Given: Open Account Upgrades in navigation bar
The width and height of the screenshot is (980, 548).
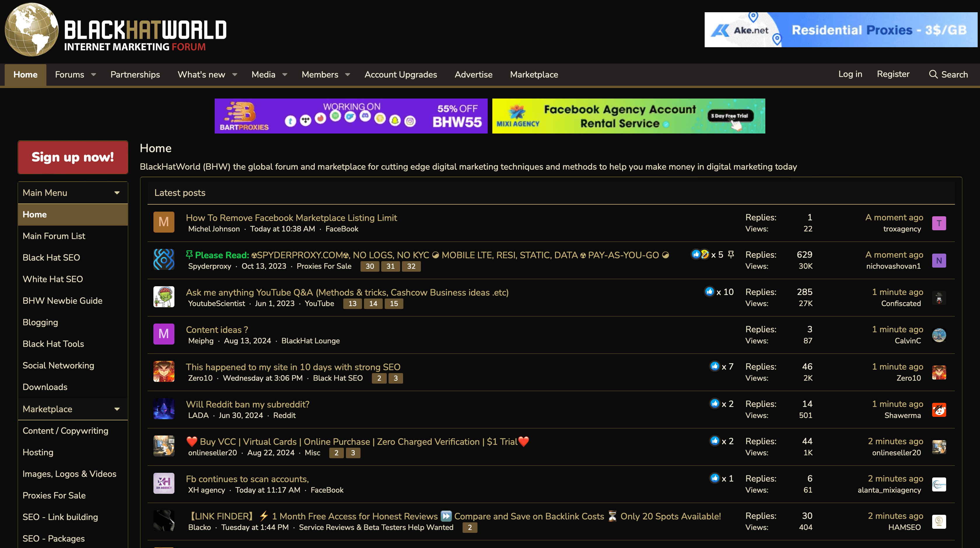Looking at the screenshot, I should coord(400,75).
